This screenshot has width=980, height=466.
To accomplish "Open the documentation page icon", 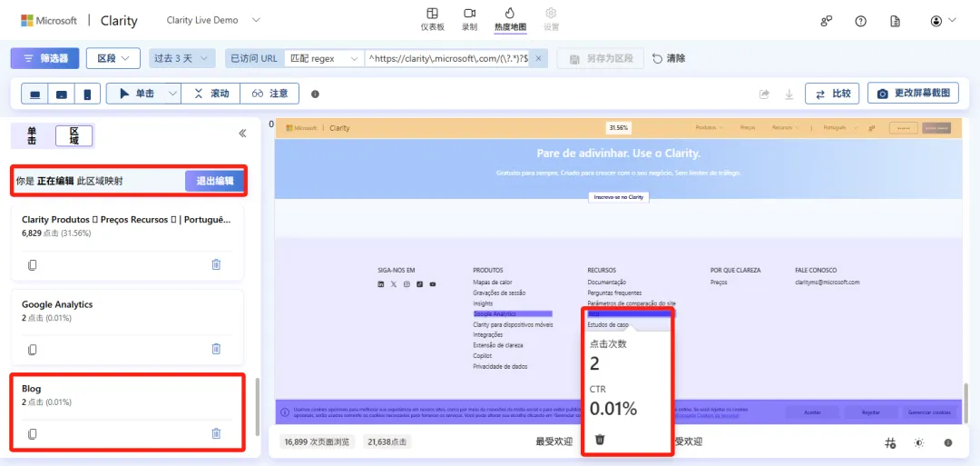I will (895, 21).
